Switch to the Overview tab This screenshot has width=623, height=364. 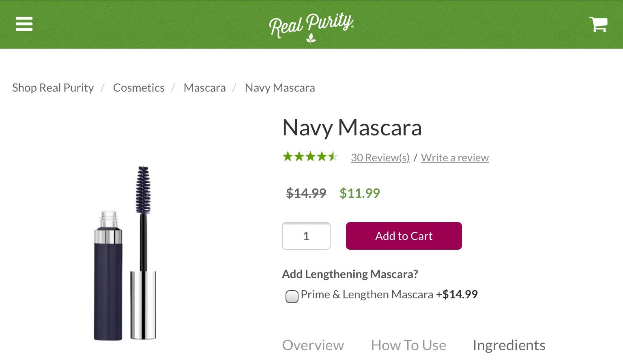pos(313,345)
